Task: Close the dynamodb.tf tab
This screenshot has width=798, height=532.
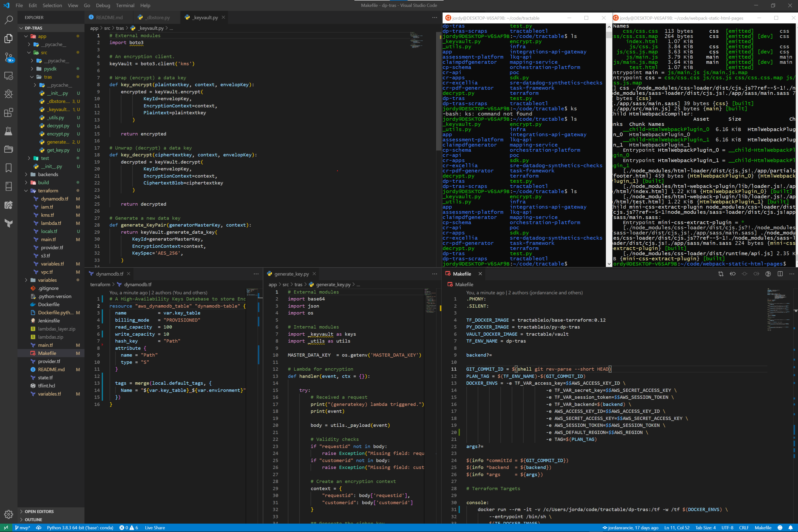Action: pos(129,274)
